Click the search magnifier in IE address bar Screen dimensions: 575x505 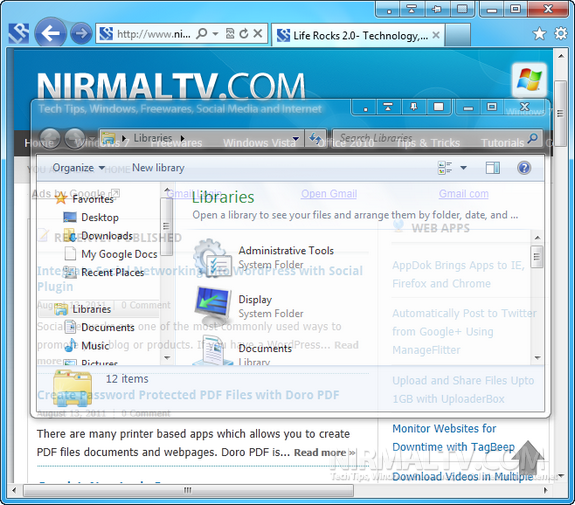[201, 34]
